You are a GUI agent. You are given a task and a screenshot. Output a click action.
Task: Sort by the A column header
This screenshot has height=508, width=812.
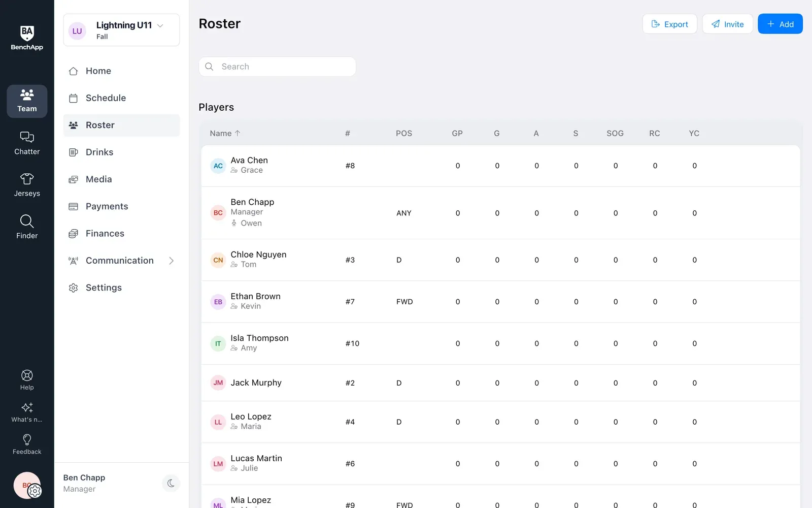(x=536, y=133)
